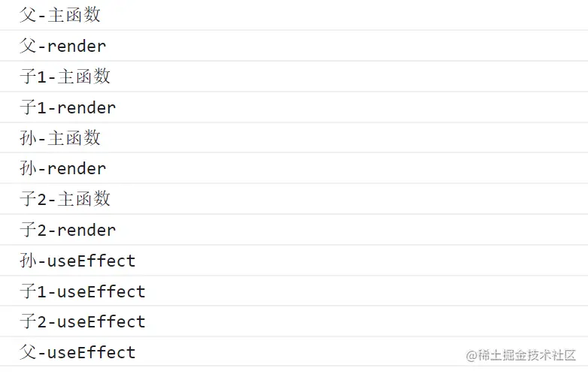This screenshot has height=374, width=588.
Task: Click the 孙-主函数 console line
Action: pyautogui.click(x=60, y=138)
